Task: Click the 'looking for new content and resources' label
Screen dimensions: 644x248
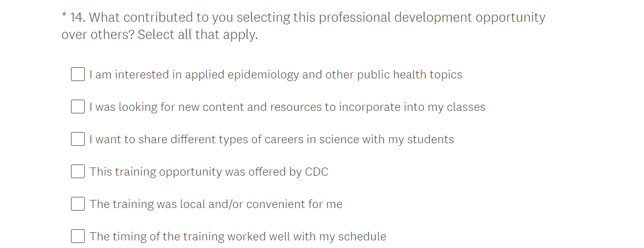Action: point(287,107)
